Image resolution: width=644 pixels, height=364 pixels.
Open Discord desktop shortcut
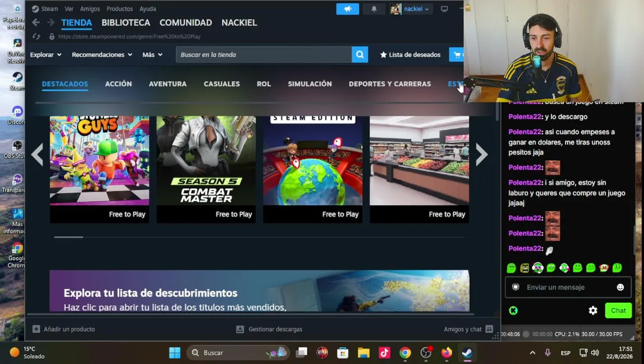coord(17,115)
